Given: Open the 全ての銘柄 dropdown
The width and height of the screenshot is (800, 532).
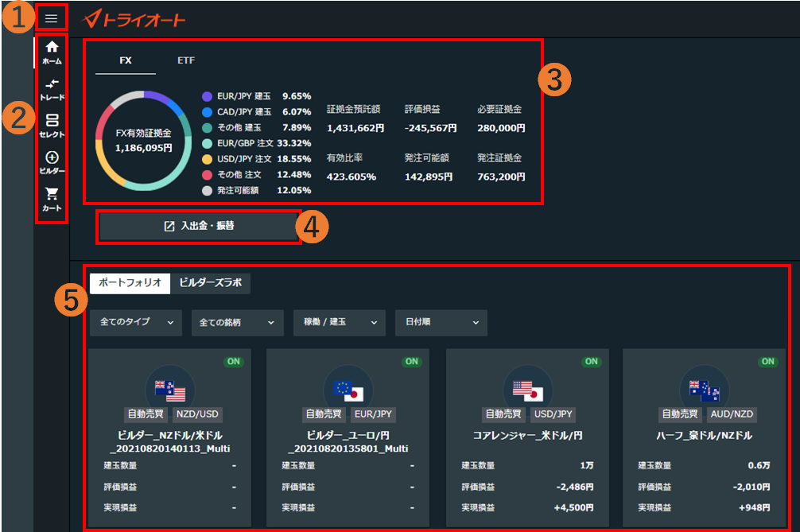Looking at the screenshot, I should pos(237,322).
